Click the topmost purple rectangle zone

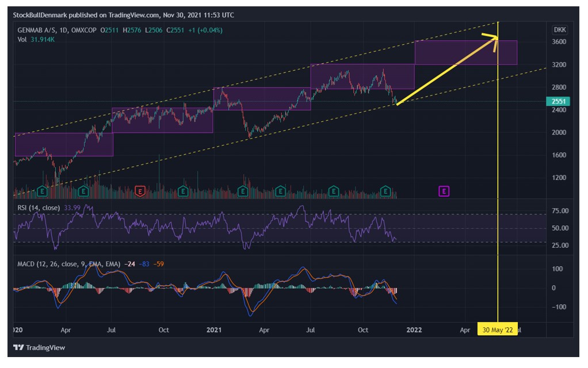click(466, 52)
